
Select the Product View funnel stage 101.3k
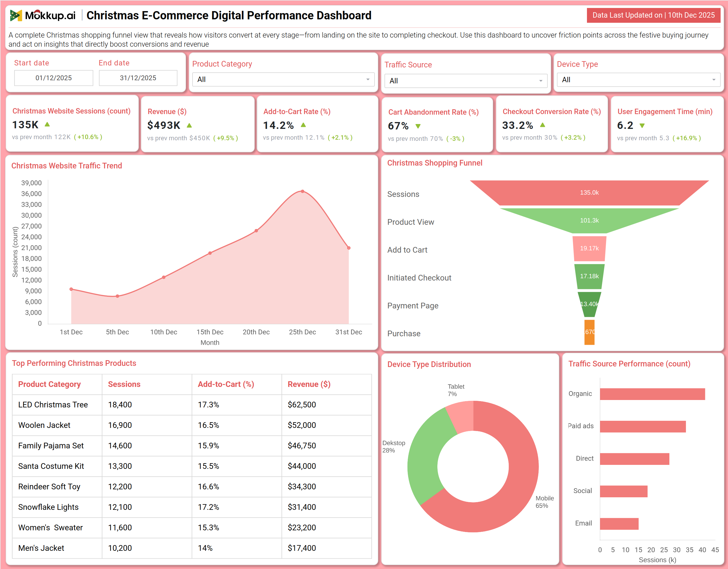coord(589,220)
